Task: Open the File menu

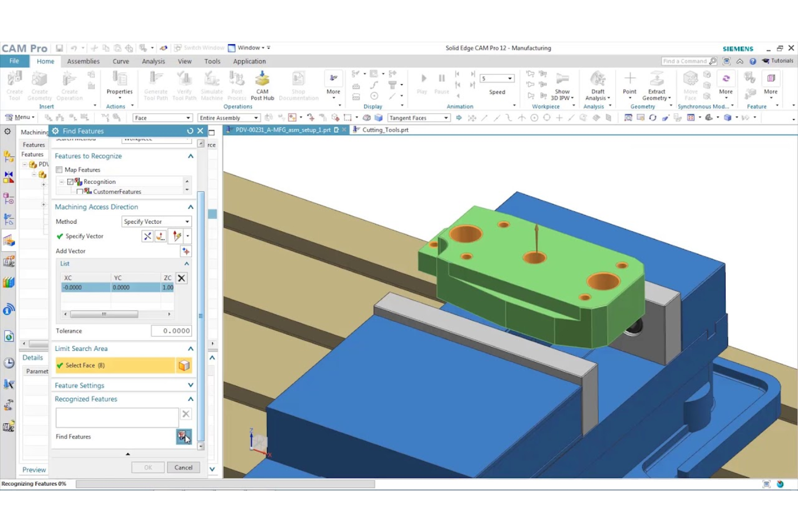Action: (15, 61)
